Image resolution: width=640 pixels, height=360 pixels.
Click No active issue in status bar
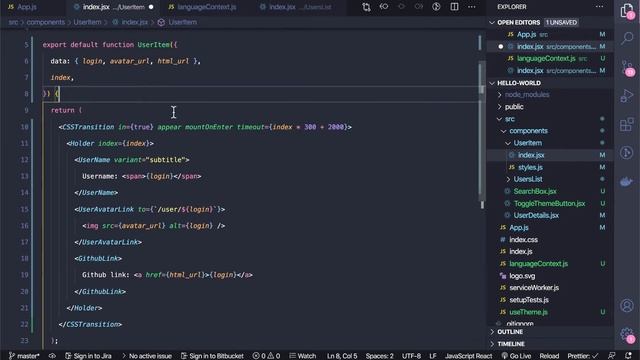tap(147, 356)
